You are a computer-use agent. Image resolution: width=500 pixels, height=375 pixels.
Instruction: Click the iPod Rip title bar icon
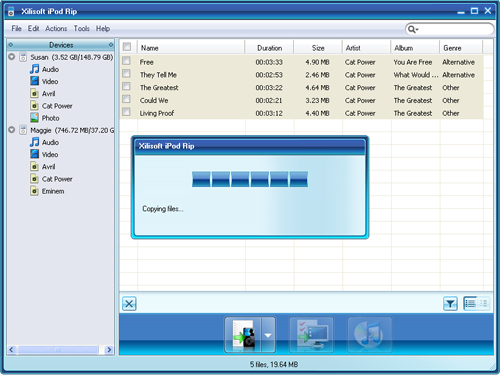coord(11,11)
